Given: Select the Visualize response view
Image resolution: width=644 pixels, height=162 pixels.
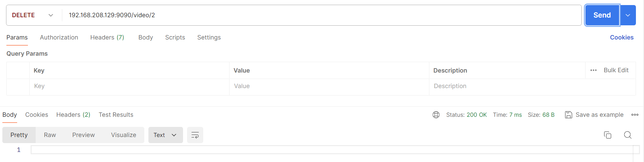Looking at the screenshot, I should tap(123, 135).
